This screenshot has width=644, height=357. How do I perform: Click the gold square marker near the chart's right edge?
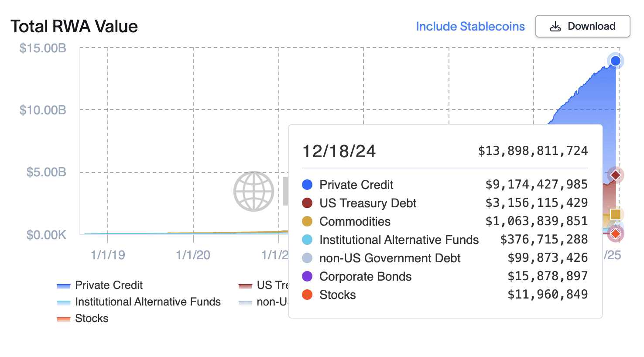[616, 214]
